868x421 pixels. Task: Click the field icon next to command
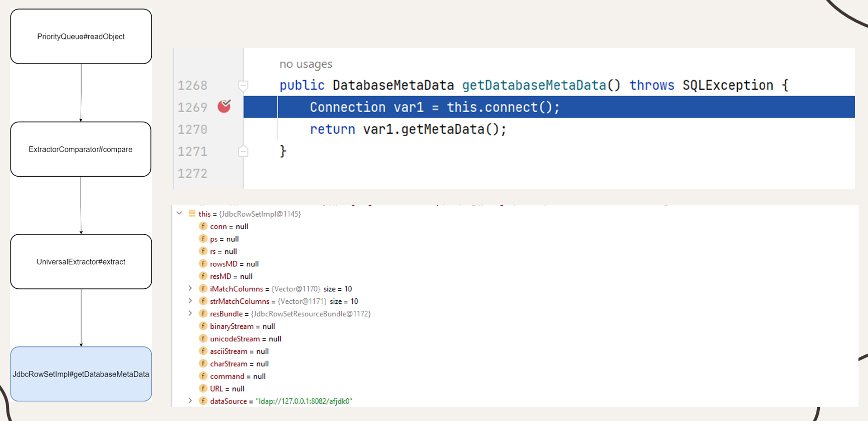203,376
